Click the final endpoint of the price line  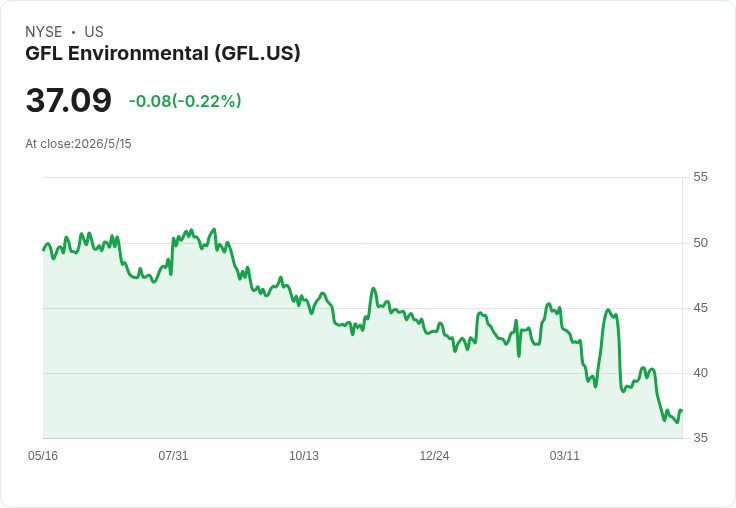pyautogui.click(x=682, y=411)
